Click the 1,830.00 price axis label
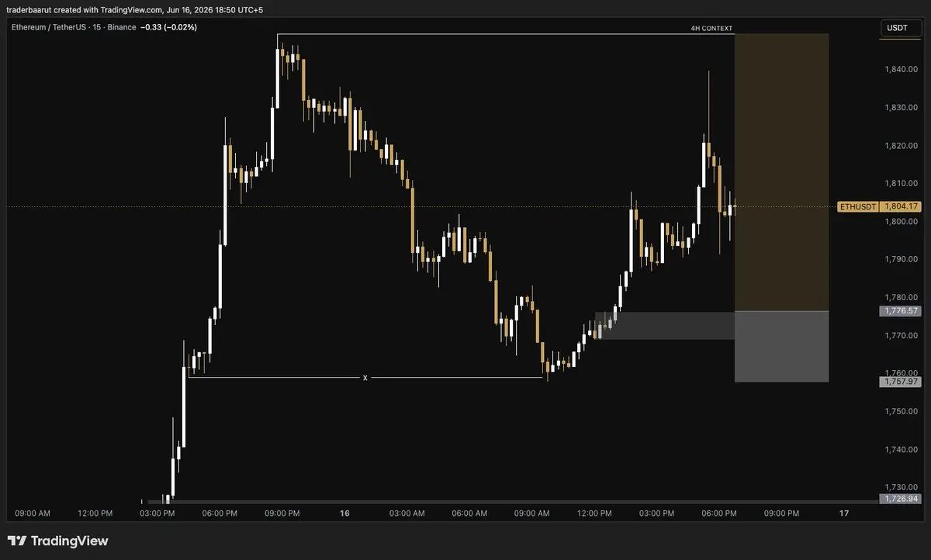The width and height of the screenshot is (931, 560). coord(901,108)
